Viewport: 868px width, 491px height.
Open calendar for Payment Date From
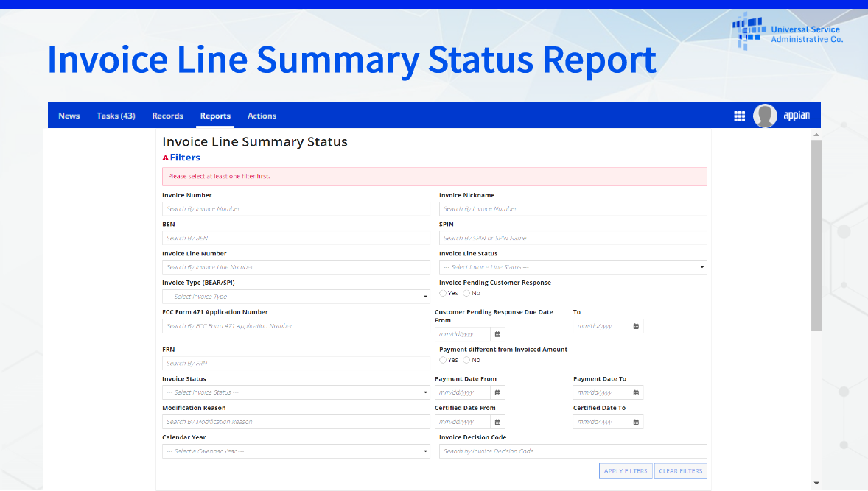[497, 392]
